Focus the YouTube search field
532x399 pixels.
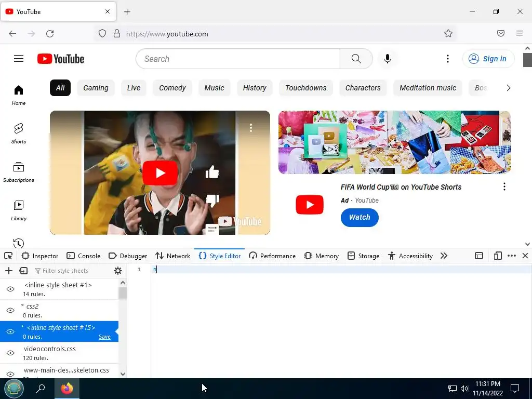(238, 59)
